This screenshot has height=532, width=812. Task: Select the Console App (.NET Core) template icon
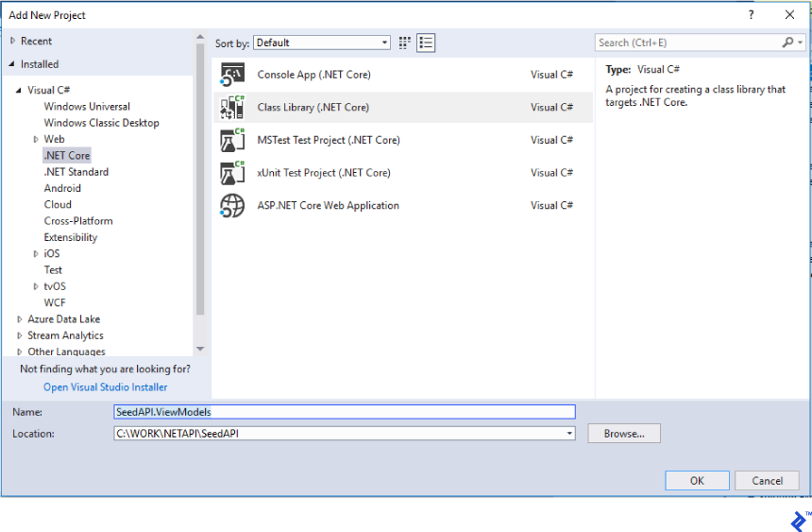pyautogui.click(x=232, y=76)
